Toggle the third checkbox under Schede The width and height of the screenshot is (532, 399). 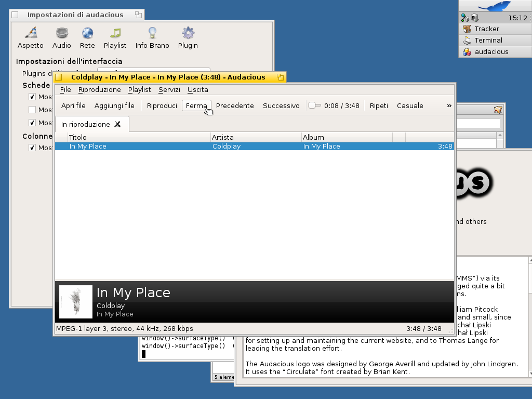pos(32,123)
